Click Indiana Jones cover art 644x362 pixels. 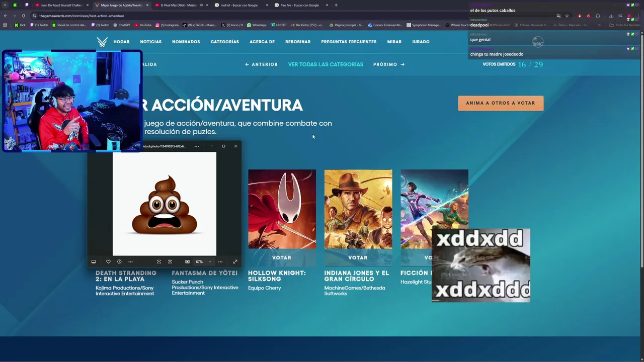[358, 209]
